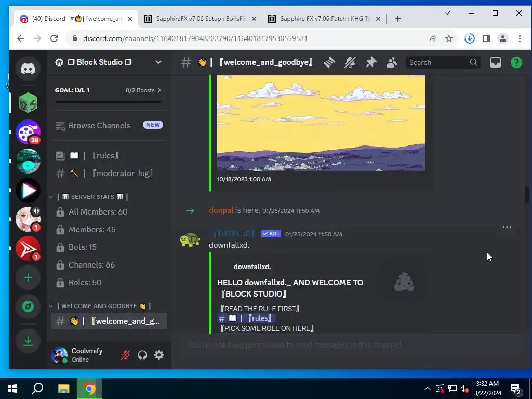Select Bots: 15 locked channel

109,247
